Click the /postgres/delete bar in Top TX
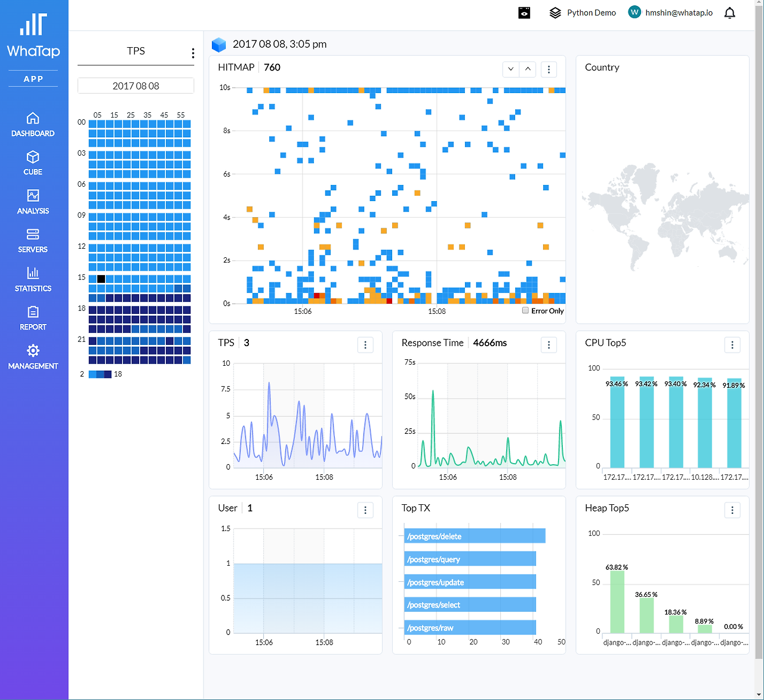764x700 pixels. click(475, 536)
